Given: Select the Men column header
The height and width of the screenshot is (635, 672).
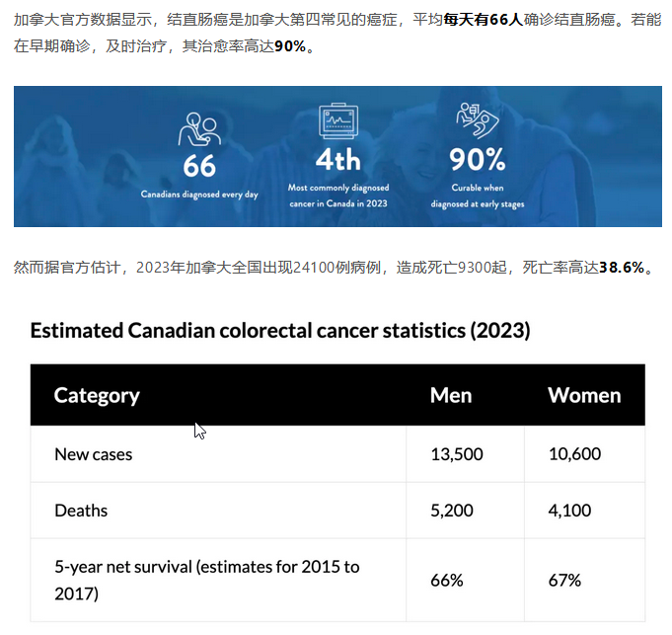Looking at the screenshot, I should pyautogui.click(x=451, y=396).
